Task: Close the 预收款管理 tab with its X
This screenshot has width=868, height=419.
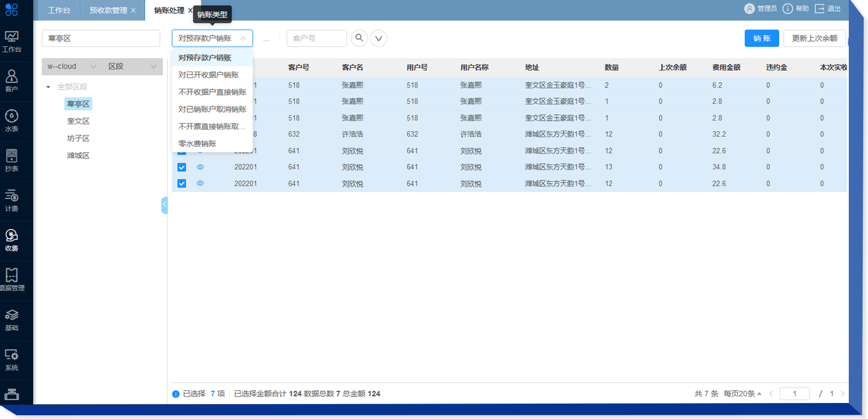Action: [x=133, y=10]
